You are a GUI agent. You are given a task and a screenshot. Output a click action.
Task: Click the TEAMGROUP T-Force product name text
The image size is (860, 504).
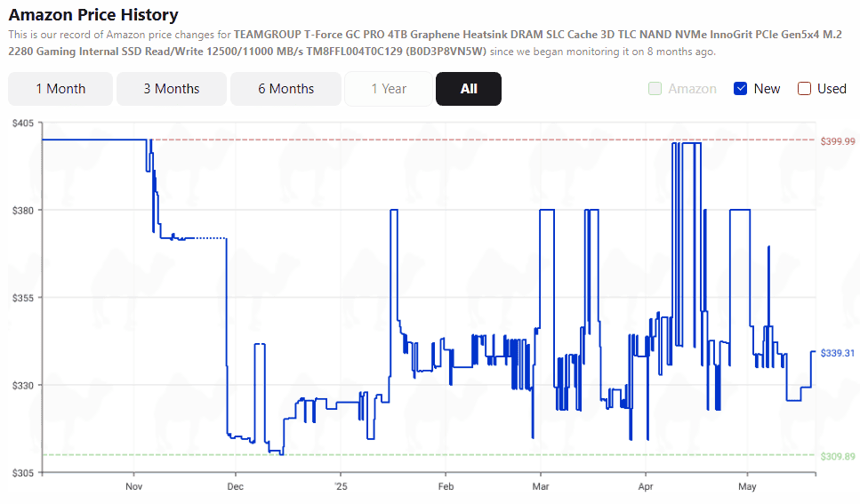425,43
